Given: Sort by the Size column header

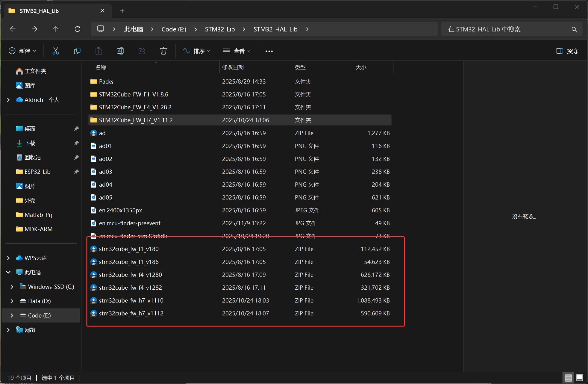Looking at the screenshot, I should (x=361, y=67).
